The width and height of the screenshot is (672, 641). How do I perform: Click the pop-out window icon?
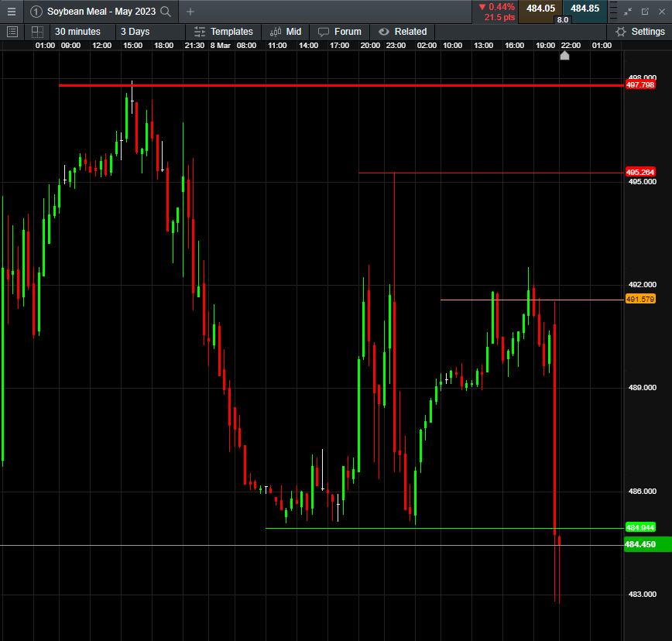[645, 12]
